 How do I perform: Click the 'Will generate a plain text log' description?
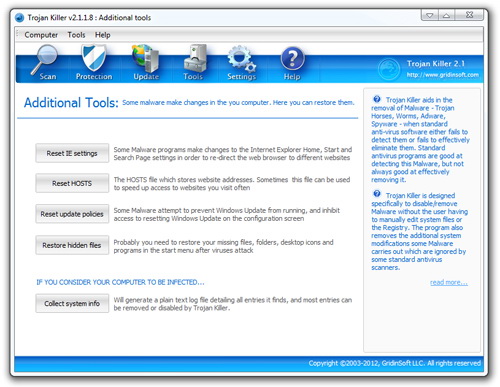point(233,304)
